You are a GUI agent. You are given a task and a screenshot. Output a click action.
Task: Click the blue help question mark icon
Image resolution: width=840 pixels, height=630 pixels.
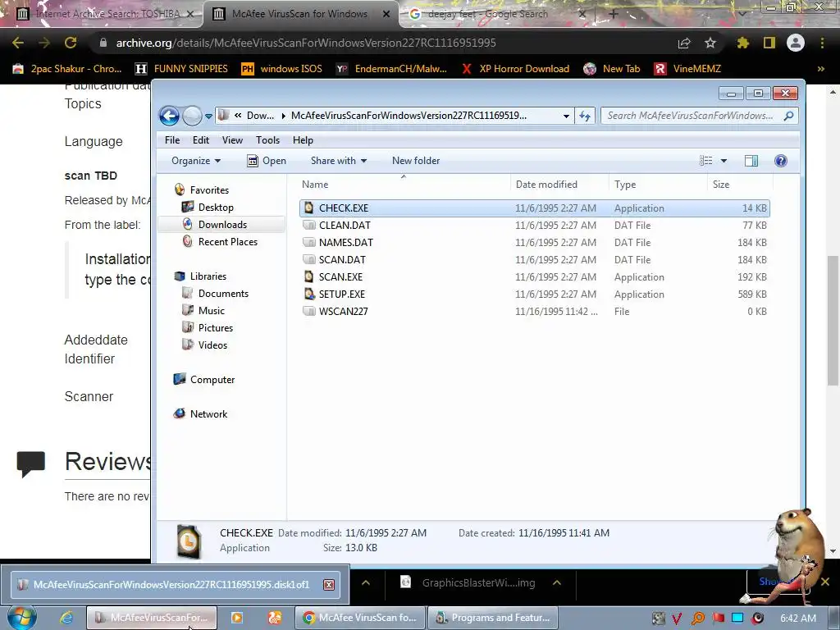(781, 161)
